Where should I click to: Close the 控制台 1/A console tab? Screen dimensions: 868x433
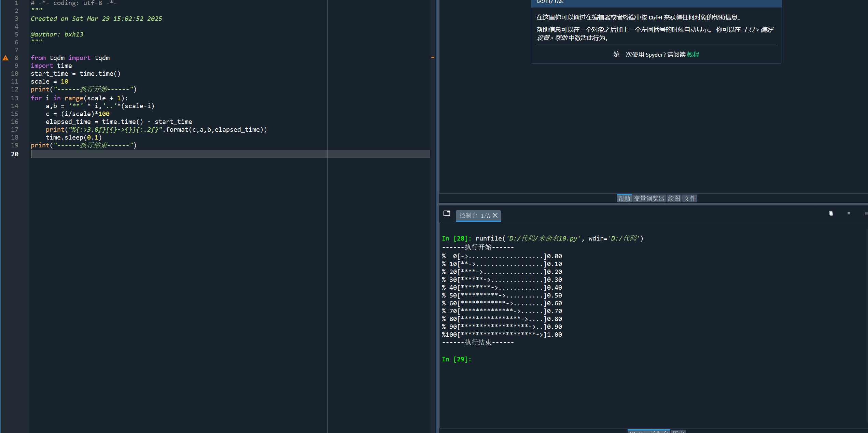pos(495,215)
